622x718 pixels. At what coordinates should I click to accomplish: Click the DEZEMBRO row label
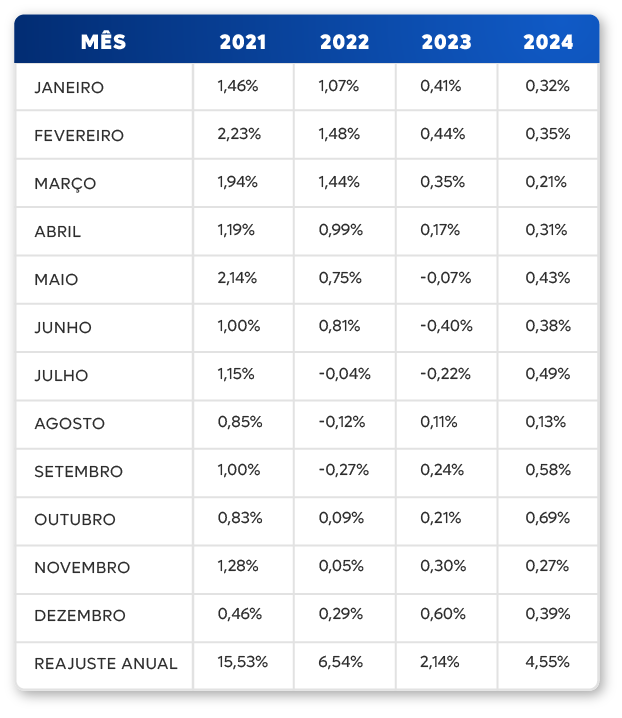pos(80,615)
